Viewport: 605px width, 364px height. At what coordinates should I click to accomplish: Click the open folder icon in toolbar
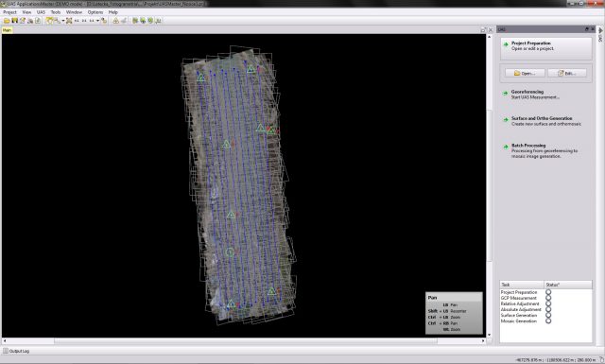pyautogui.click(x=7, y=21)
